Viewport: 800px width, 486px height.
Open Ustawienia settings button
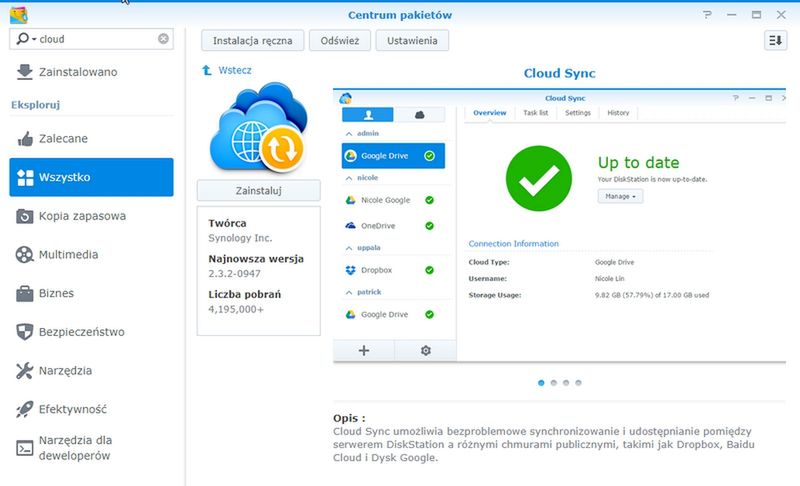coord(412,40)
